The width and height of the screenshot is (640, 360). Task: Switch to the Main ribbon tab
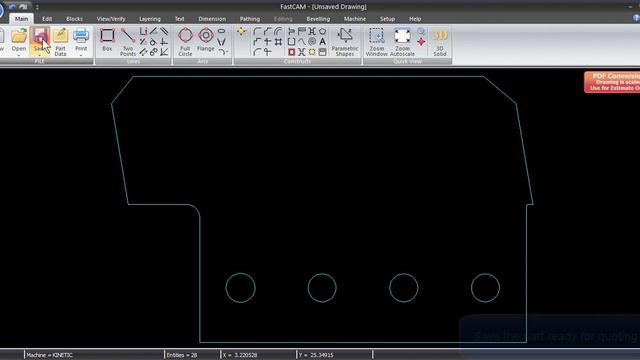tap(21, 19)
